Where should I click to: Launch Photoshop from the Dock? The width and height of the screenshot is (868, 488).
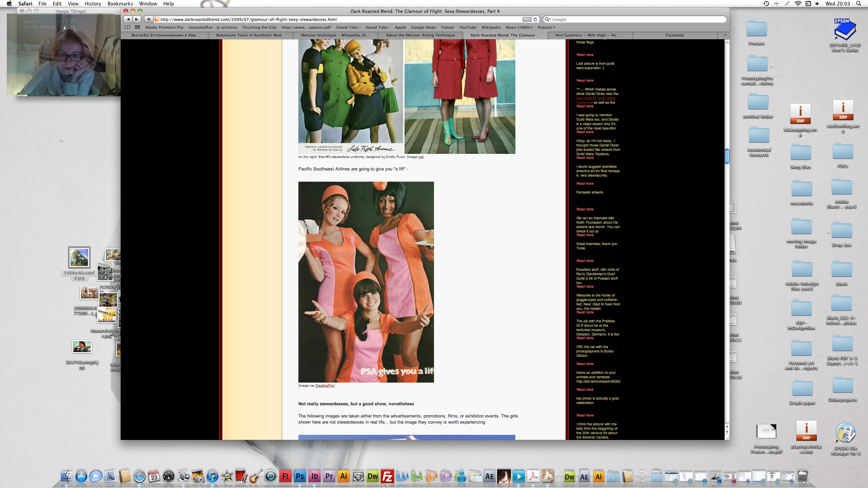300,476
